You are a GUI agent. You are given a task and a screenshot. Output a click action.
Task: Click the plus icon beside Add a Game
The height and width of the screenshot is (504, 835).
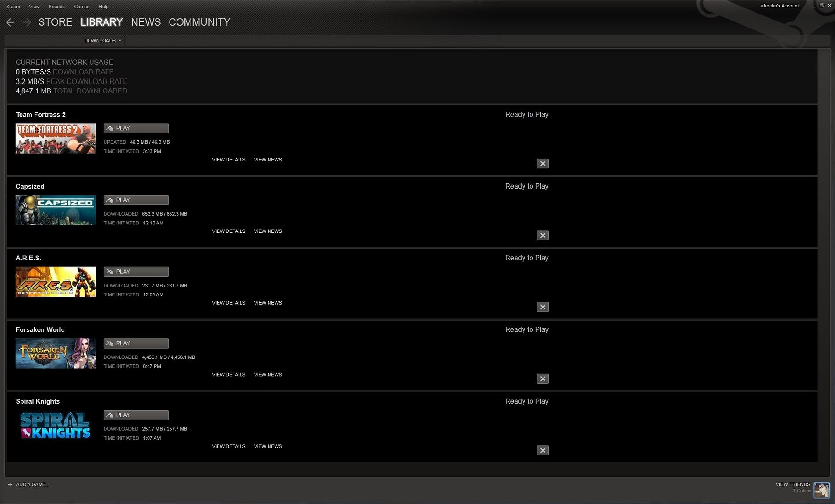(10, 484)
